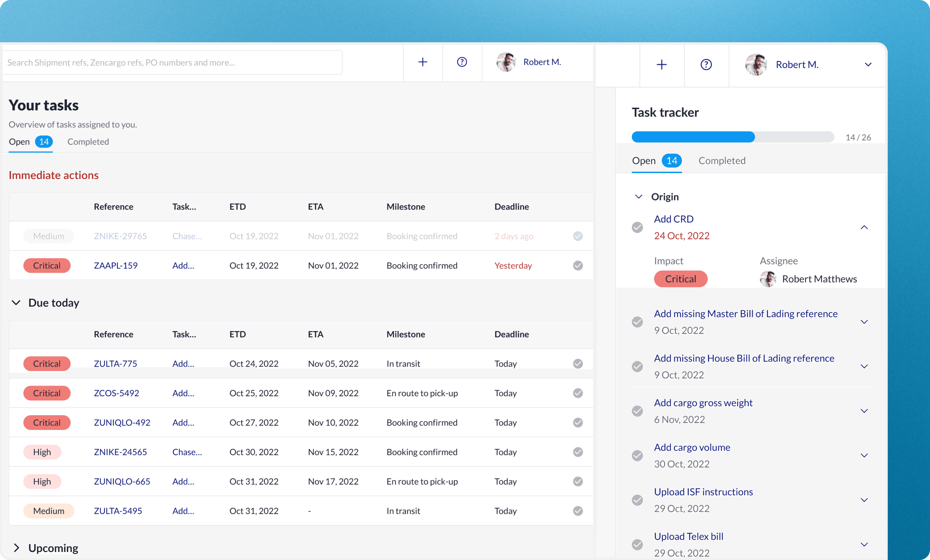Click checkmark icon on ZNIKE-24565 row
The image size is (930, 560).
(x=578, y=452)
